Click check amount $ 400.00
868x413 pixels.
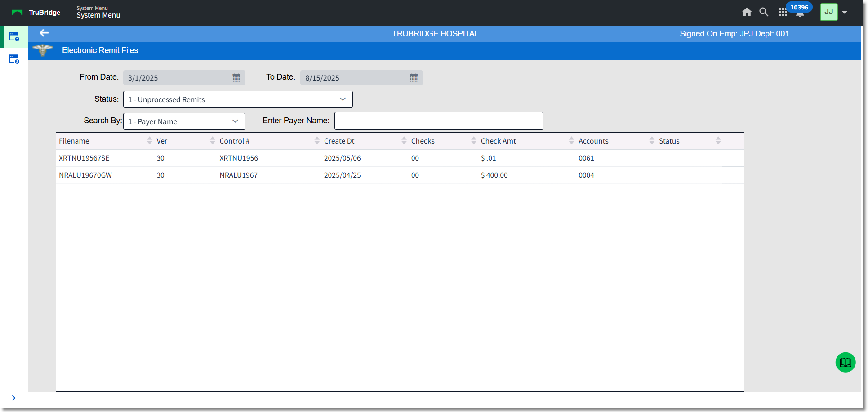tap(494, 175)
